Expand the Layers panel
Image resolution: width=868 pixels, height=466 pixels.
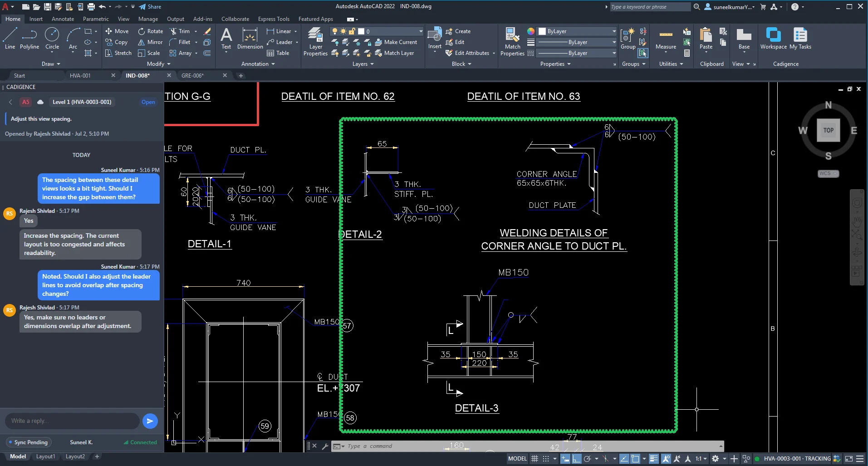click(x=363, y=64)
